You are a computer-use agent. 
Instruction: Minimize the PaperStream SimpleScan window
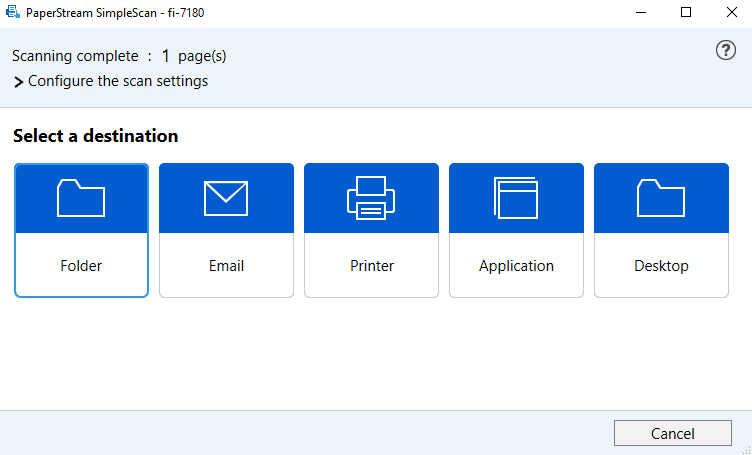click(x=641, y=12)
